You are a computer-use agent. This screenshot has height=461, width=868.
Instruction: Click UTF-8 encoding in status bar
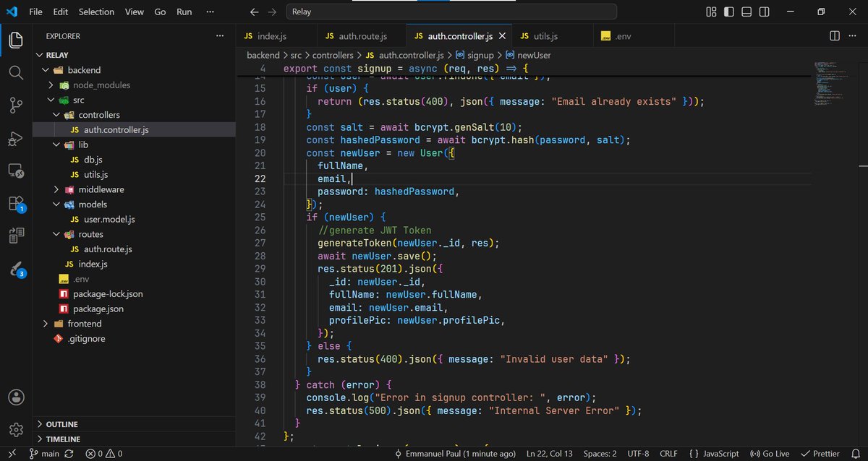(x=639, y=454)
